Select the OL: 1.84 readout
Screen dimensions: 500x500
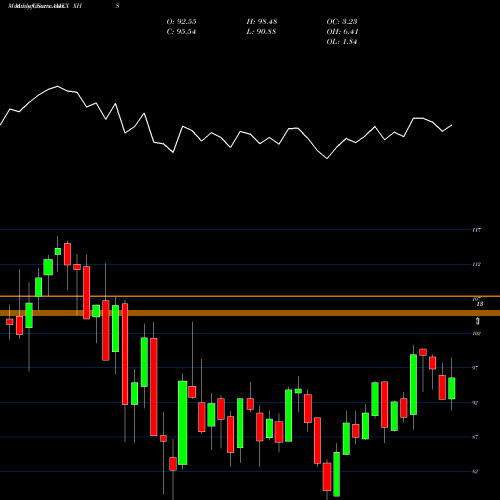pos(342,42)
